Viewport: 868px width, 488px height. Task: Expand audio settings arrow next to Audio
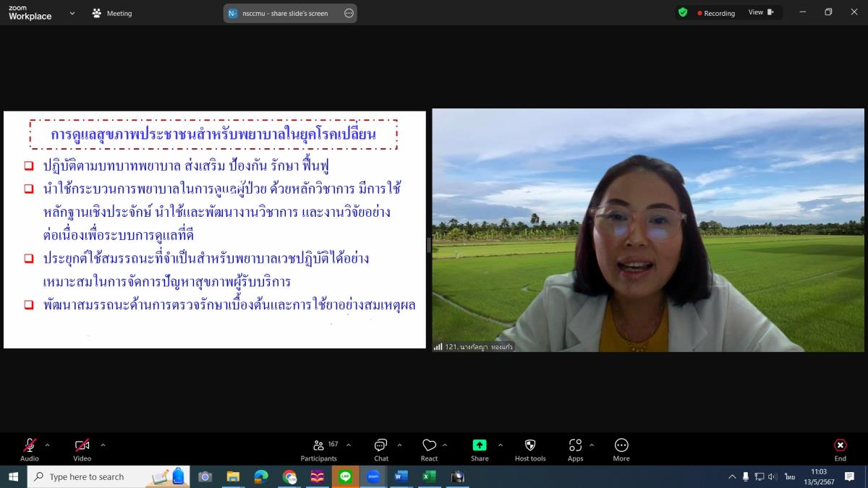pos(48,445)
